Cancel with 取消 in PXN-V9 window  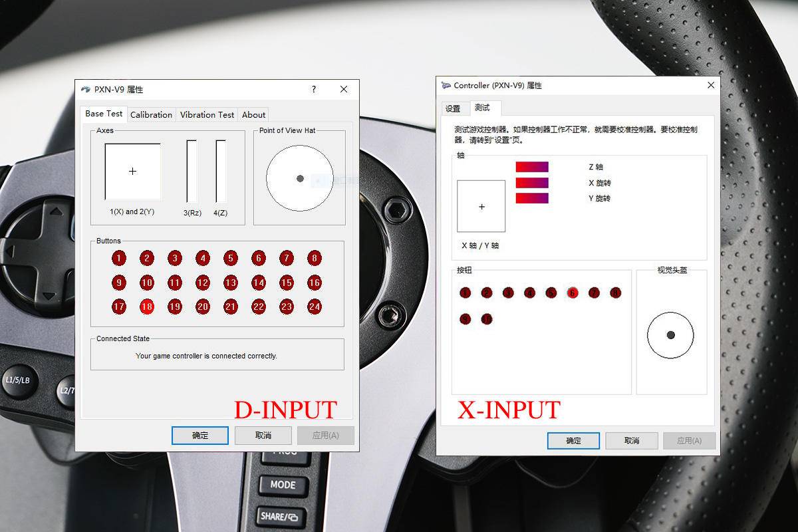point(263,436)
